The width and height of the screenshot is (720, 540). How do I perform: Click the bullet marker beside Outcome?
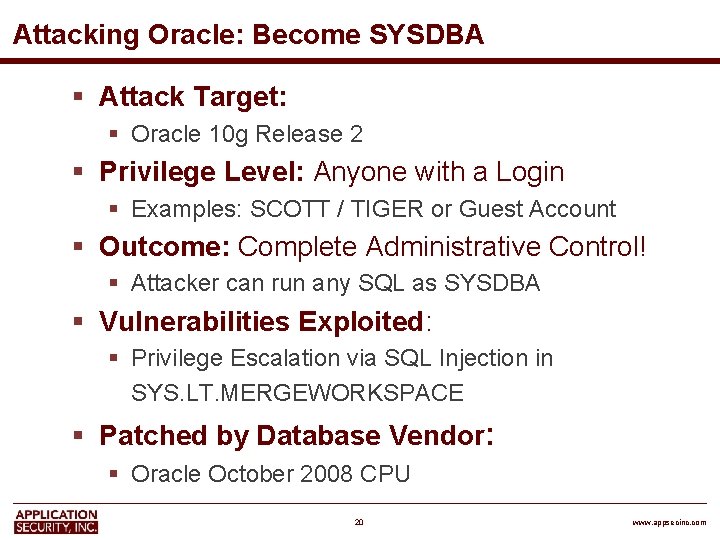pos(78,246)
